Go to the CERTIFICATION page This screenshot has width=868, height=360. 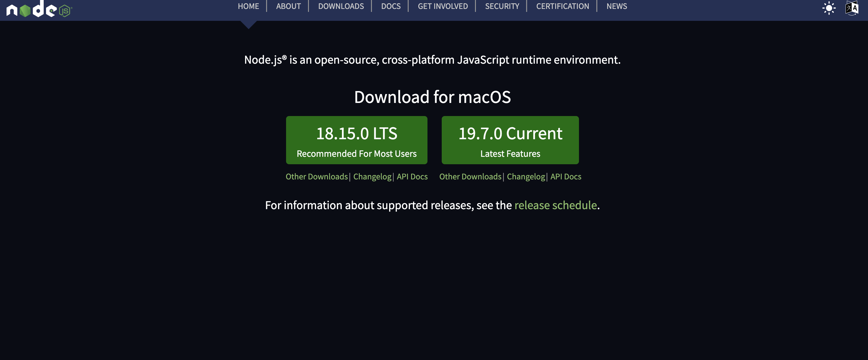pos(562,6)
